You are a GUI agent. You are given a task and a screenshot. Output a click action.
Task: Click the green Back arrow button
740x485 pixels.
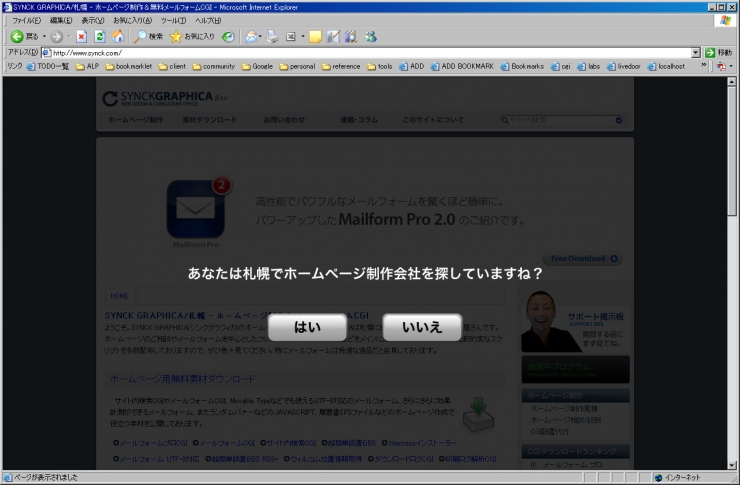click(x=17, y=36)
